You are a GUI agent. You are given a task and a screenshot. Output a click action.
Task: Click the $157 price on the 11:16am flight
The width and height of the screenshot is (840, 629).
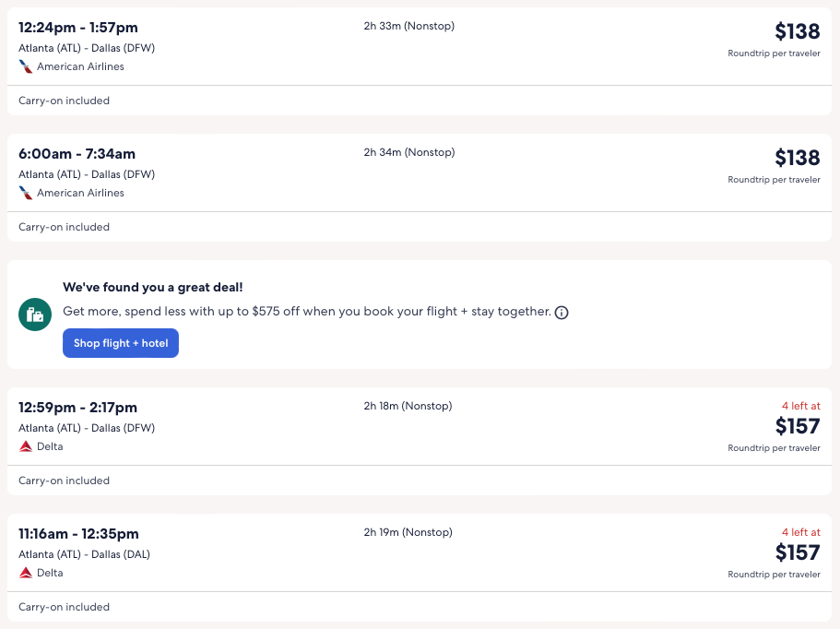pyautogui.click(x=797, y=552)
